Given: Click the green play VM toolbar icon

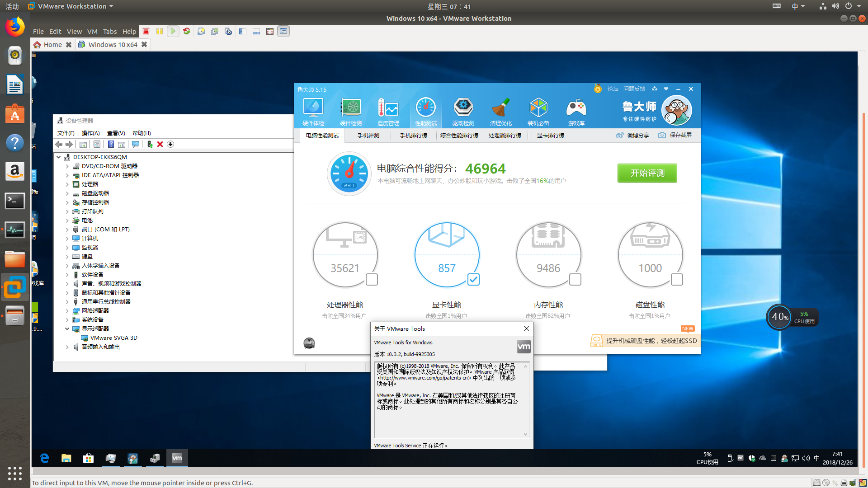Looking at the screenshot, I should [x=173, y=31].
